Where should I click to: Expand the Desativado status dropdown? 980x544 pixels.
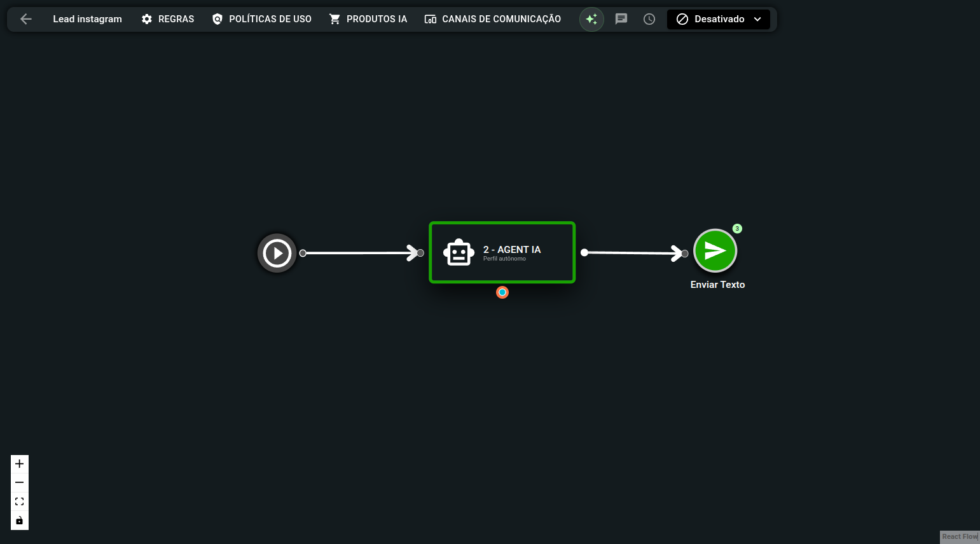pyautogui.click(x=719, y=19)
